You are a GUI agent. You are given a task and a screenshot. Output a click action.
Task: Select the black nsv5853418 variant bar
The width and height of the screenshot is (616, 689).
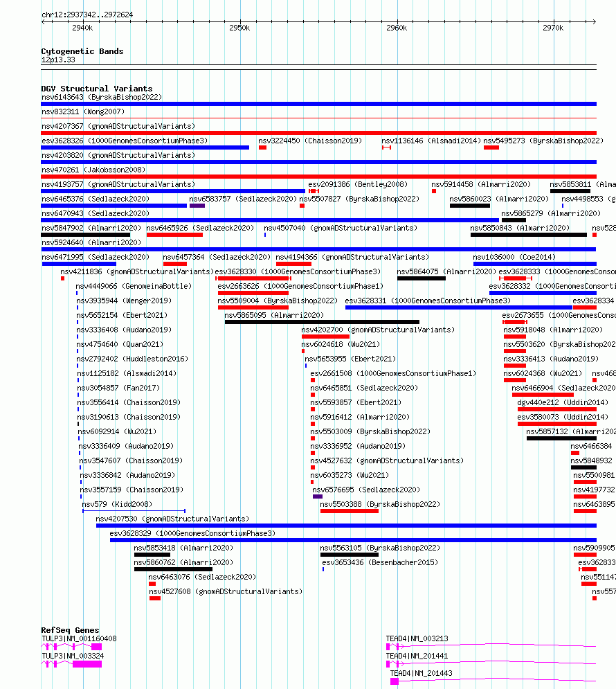click(x=152, y=554)
